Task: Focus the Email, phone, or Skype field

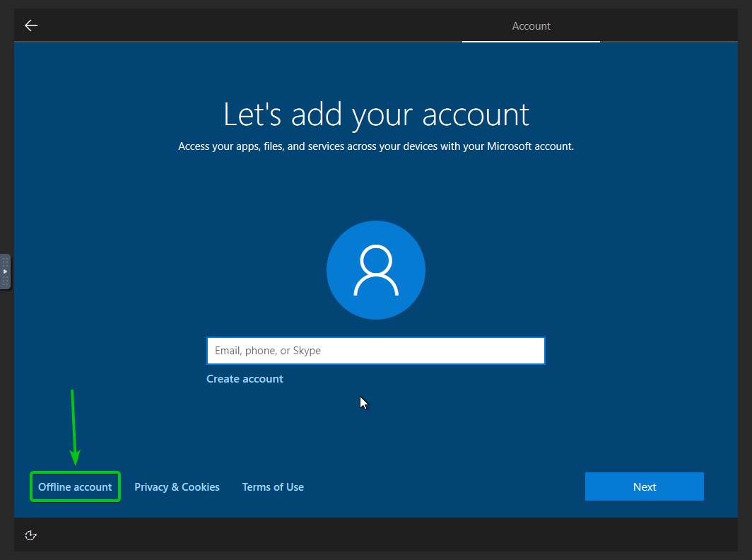Action: tap(375, 351)
